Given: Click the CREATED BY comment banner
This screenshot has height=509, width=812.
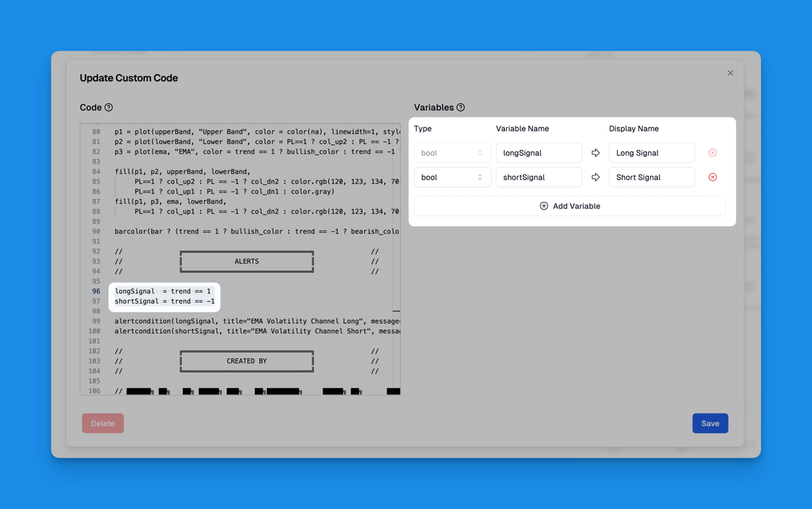Looking at the screenshot, I should [247, 361].
